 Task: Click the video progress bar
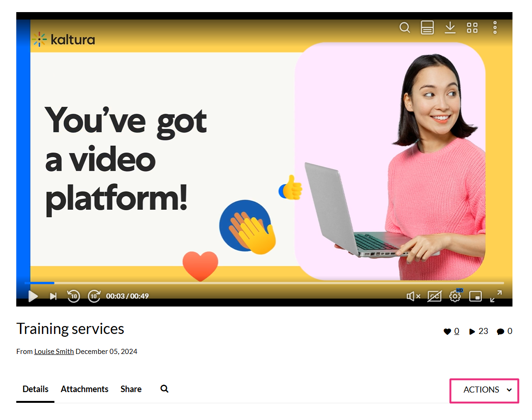(264, 283)
